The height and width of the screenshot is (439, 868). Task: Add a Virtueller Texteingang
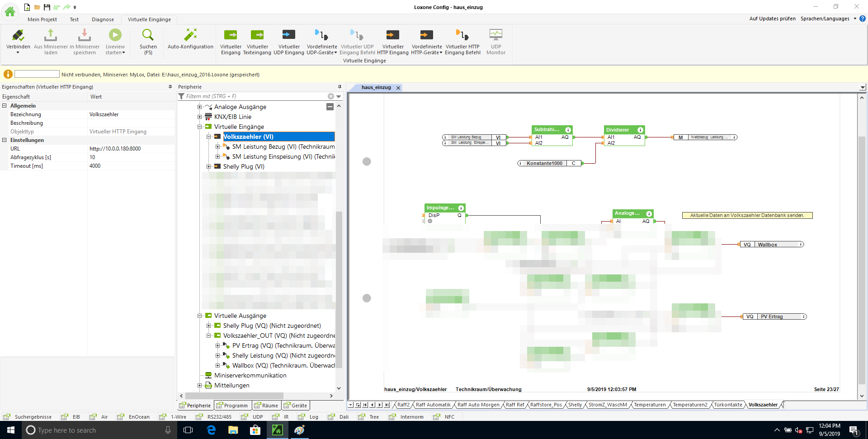point(257,35)
